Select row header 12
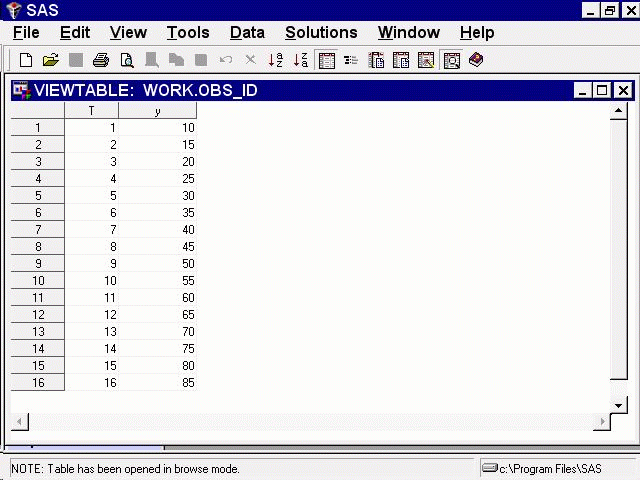 pyautogui.click(x=38, y=315)
